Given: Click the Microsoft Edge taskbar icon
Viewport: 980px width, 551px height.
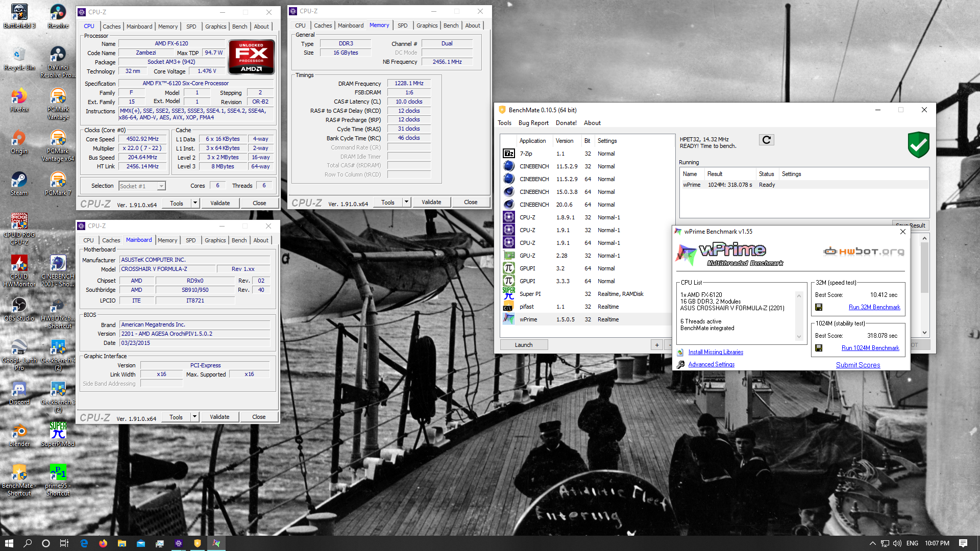Looking at the screenshot, I should click(x=84, y=543).
